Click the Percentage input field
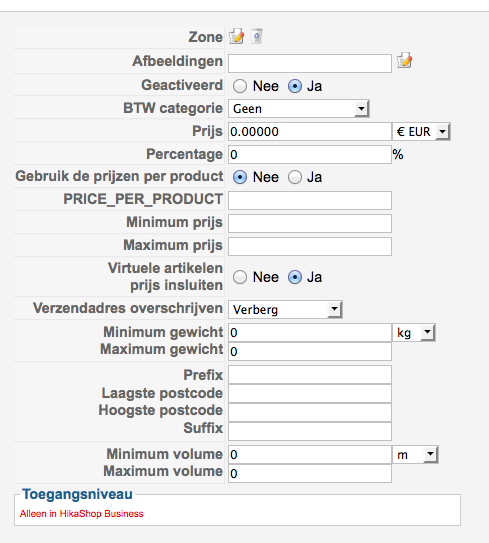 (x=310, y=154)
